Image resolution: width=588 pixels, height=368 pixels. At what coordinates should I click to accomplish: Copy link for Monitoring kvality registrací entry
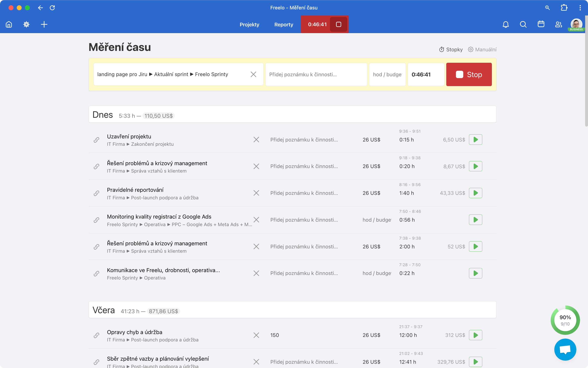click(x=96, y=220)
